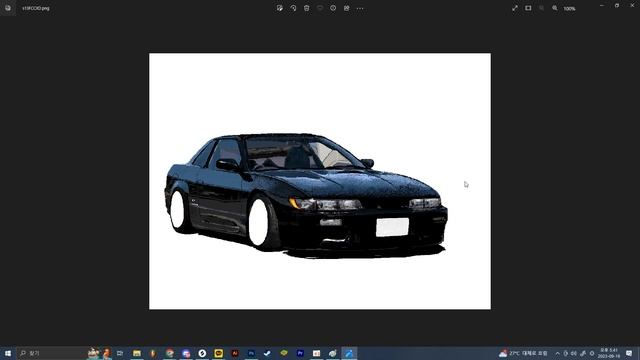
Task: Open the edit image tool
Action: click(x=280, y=8)
